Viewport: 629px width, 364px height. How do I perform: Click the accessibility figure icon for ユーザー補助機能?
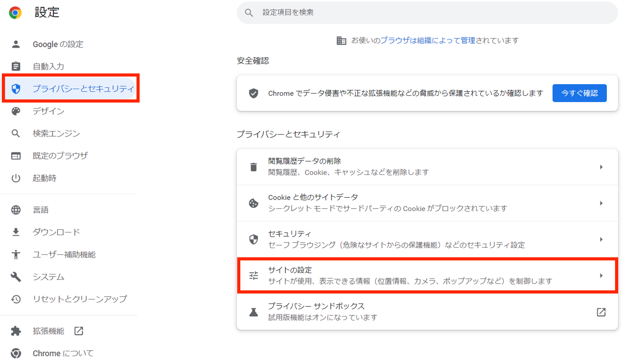16,254
